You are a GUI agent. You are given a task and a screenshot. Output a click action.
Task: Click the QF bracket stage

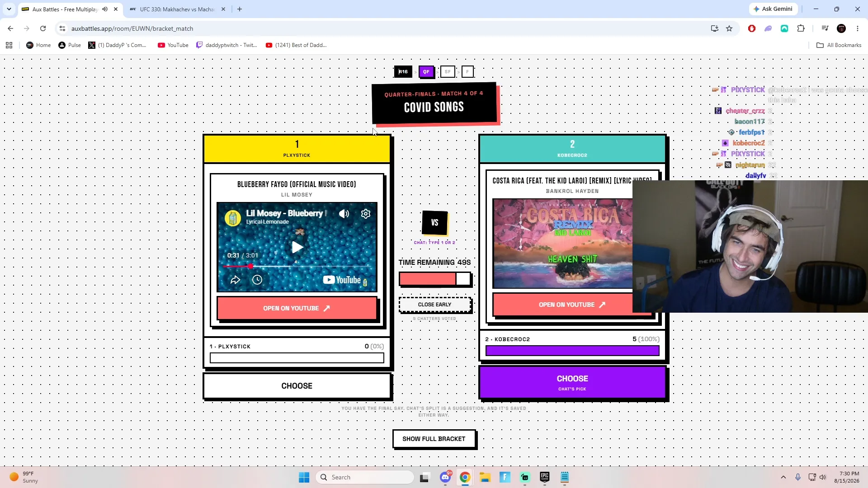coord(426,71)
